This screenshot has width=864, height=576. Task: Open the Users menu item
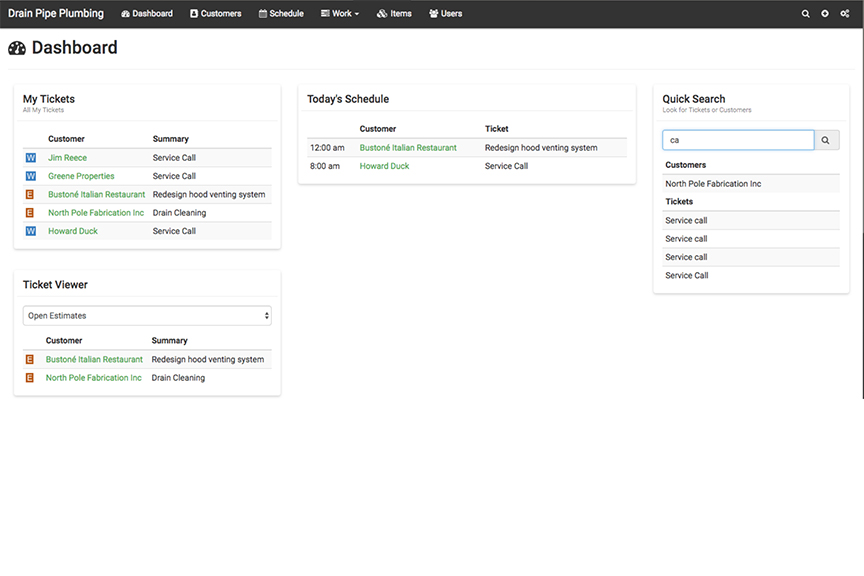[445, 14]
